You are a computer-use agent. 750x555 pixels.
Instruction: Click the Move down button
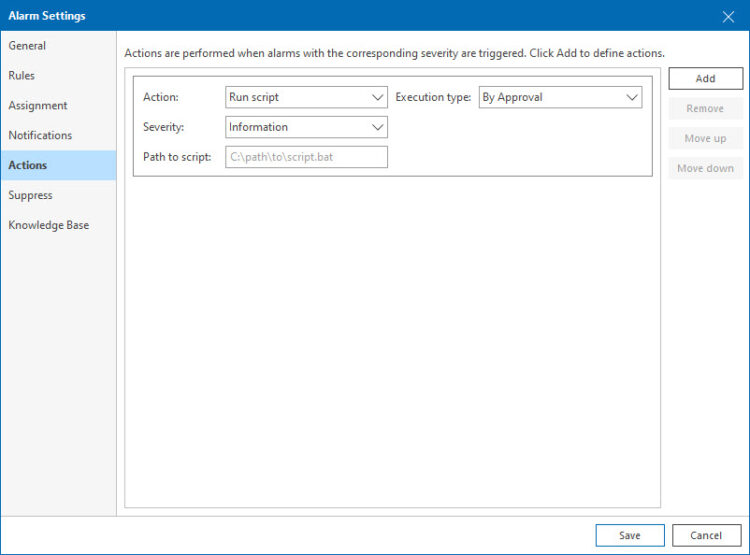[x=705, y=168]
